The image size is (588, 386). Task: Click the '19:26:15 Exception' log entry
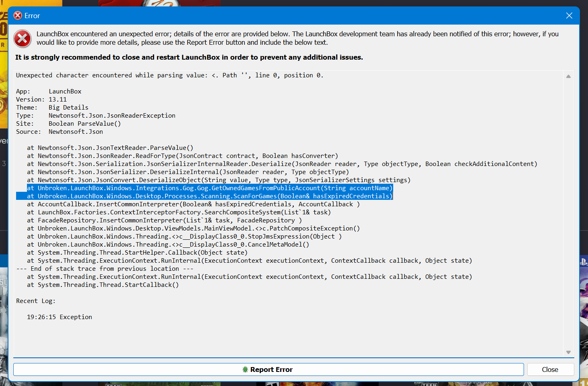click(x=60, y=317)
